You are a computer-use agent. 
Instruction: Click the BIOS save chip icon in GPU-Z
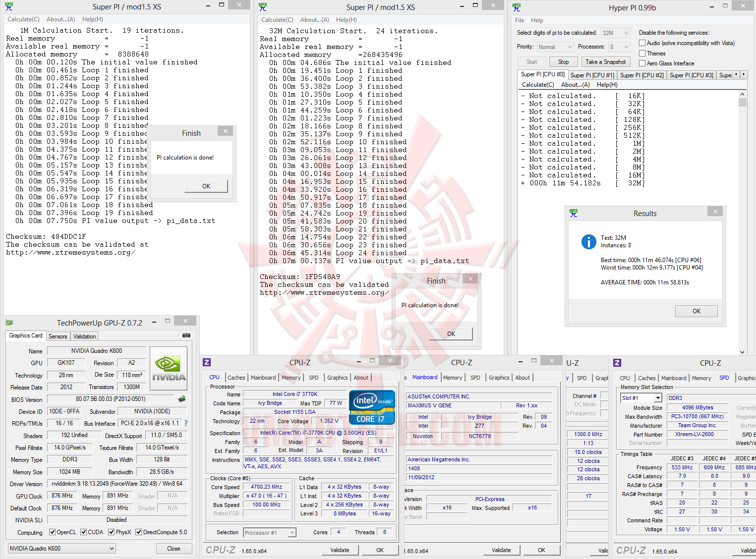[x=182, y=398]
